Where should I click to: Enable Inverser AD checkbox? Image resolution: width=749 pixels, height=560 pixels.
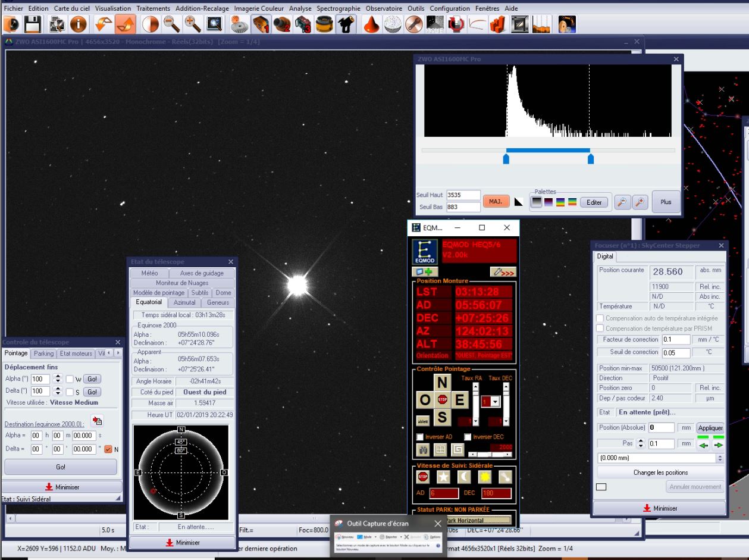421,437
